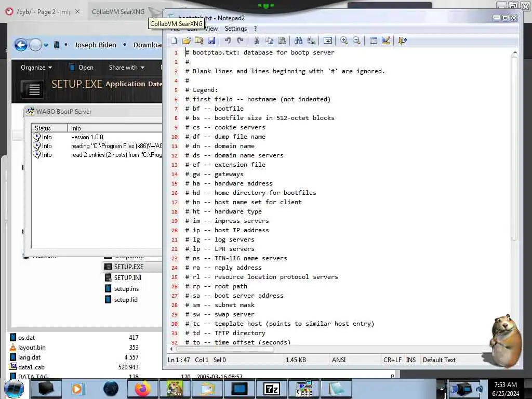This screenshot has width=532, height=399.
Task: Open Customize Schemes toolbar icon
Action: click(x=386, y=41)
